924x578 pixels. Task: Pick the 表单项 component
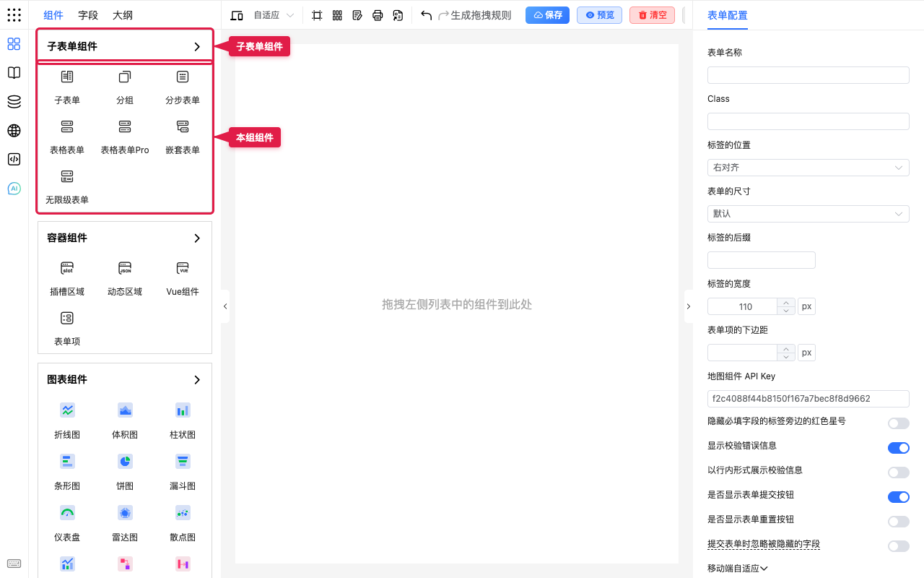(67, 328)
